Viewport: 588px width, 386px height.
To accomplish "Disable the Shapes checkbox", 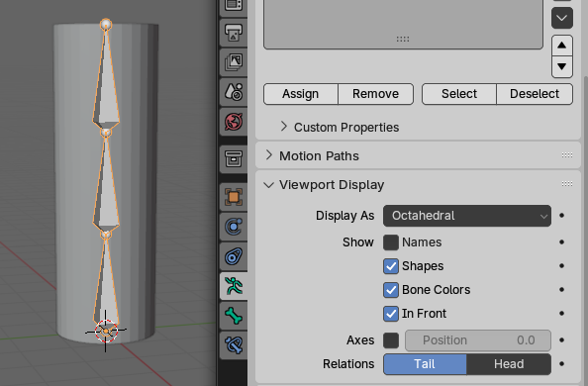I will coord(391,266).
